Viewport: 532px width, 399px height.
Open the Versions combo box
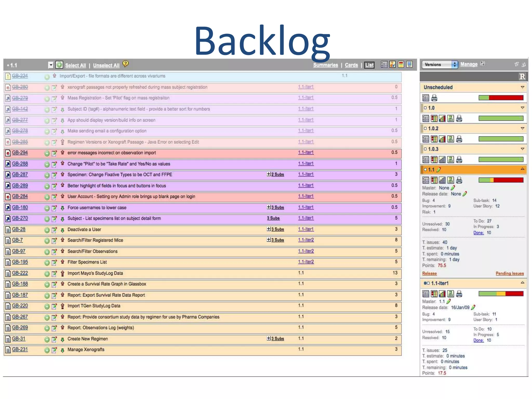tap(440, 64)
